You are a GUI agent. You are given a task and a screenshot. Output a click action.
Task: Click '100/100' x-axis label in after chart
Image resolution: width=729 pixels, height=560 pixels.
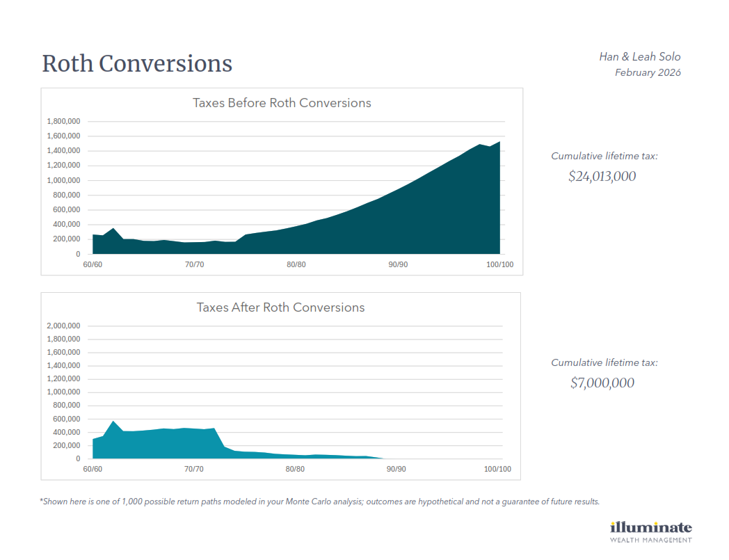pos(497,469)
